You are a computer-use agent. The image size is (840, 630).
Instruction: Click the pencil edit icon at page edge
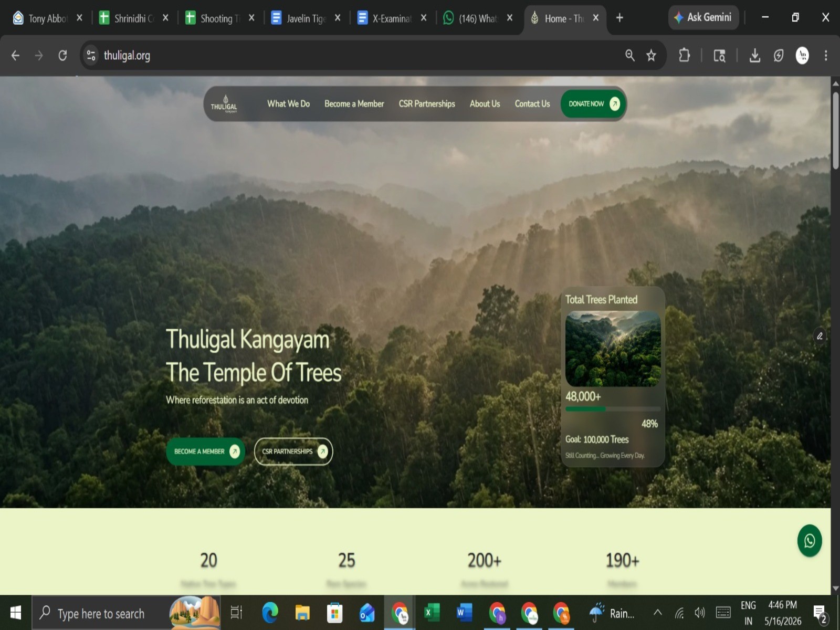(x=820, y=336)
